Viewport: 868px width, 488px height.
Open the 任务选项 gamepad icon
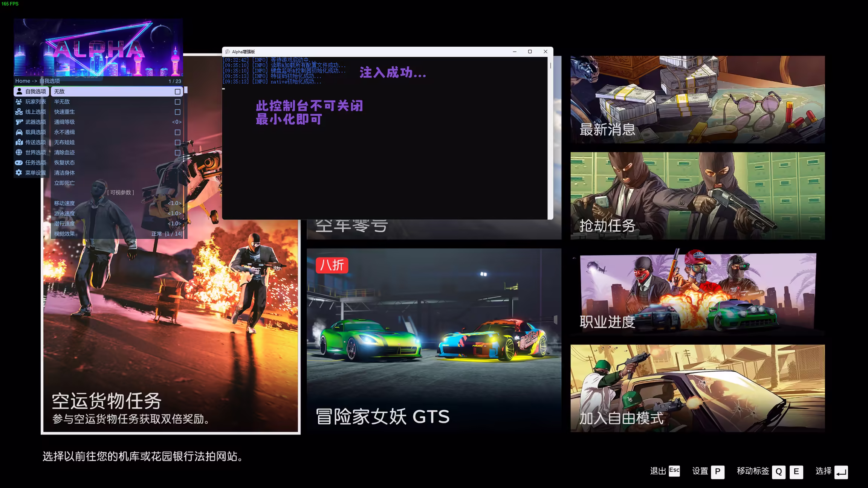(x=19, y=163)
